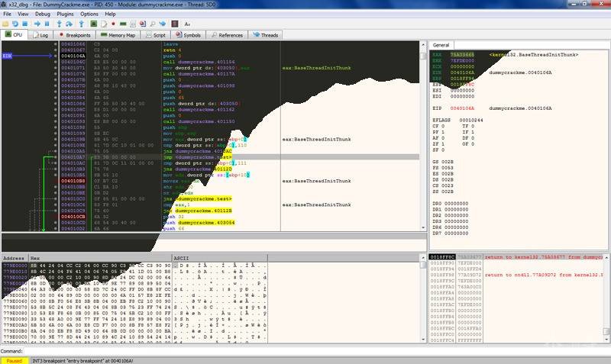Viewport: 611px width, 364px height.
Task: Click the Step Over toolbar icon
Action: [x=69, y=24]
